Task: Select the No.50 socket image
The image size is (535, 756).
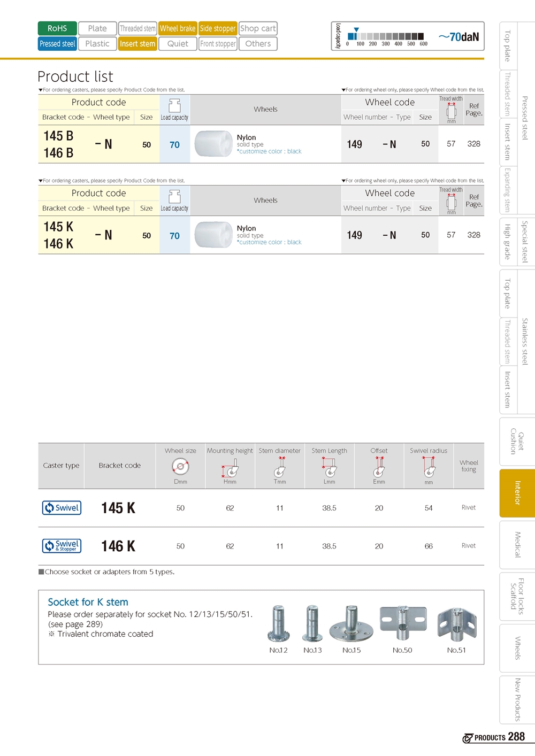Action: pyautogui.click(x=403, y=623)
